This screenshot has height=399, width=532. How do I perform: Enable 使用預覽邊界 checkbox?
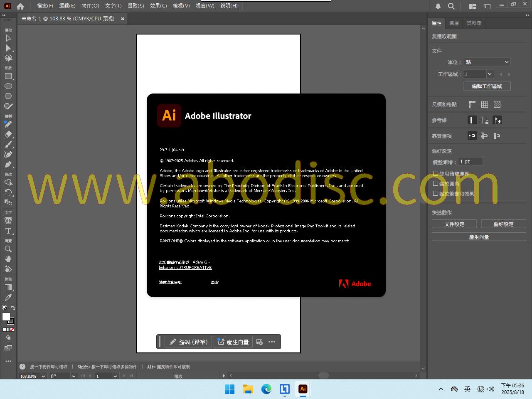coord(436,174)
